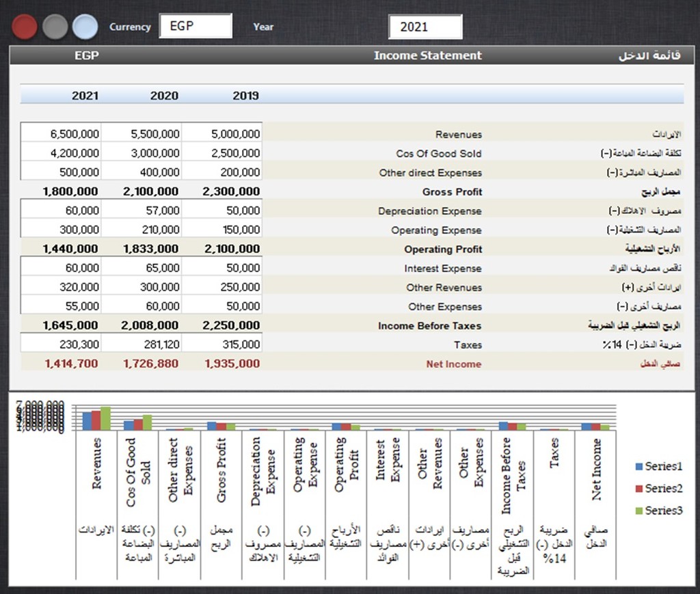Click the Arabic قائمة الدخل header title
The image size is (700, 594).
[649, 55]
